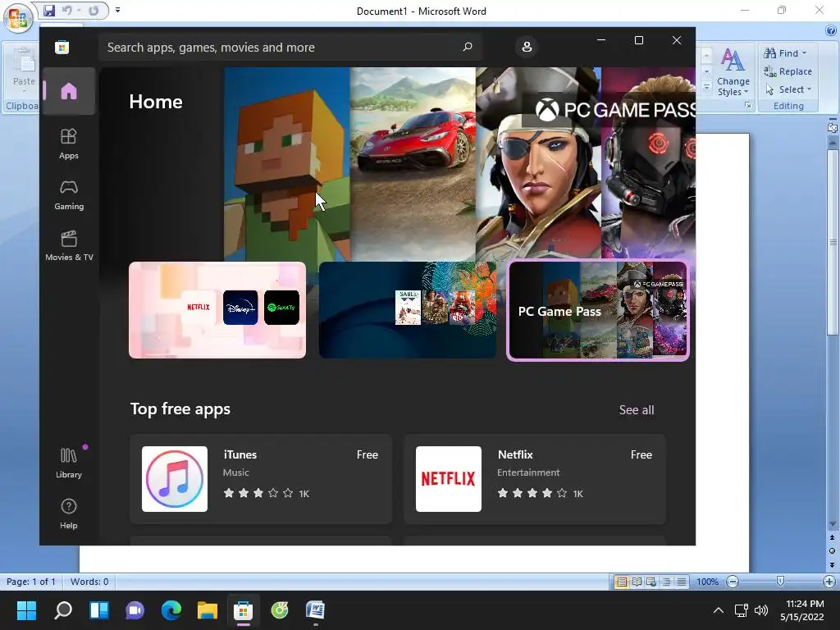Click Undo in Word quick access toolbar
This screenshot has width=840, height=630.
click(x=67, y=10)
